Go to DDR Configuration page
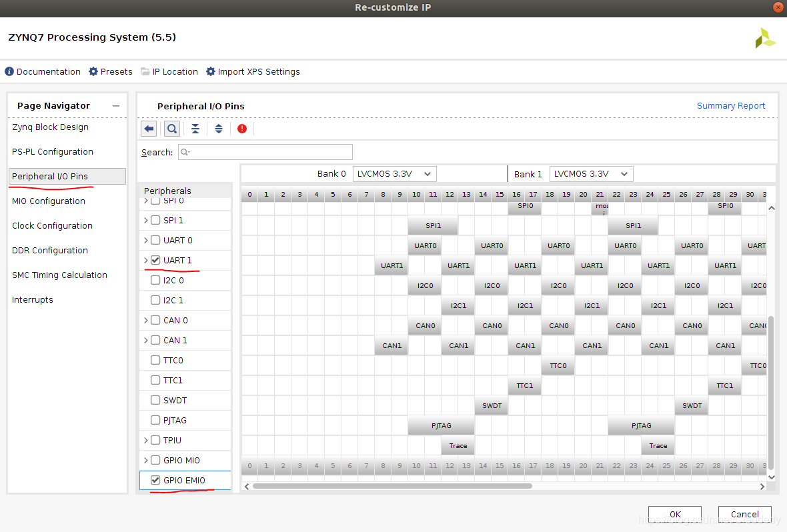787x532 pixels. point(50,250)
